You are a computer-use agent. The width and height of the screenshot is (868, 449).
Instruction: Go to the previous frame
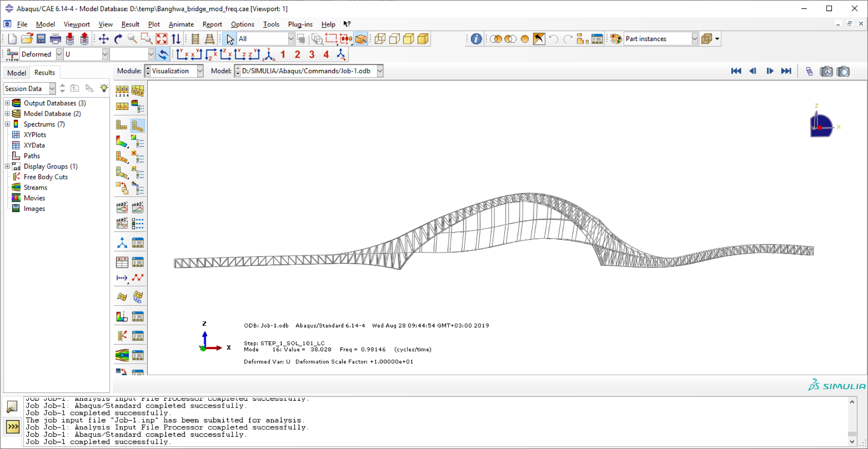(x=753, y=71)
